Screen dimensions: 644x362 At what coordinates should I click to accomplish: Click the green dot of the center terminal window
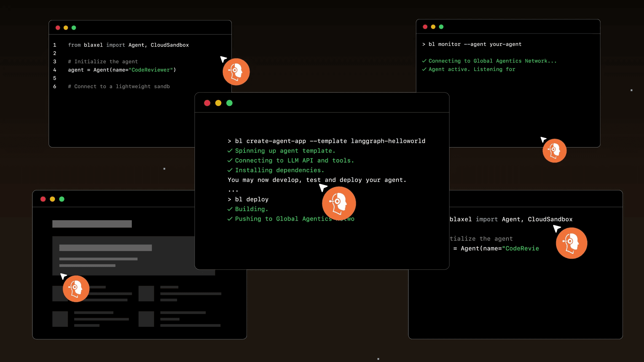click(229, 103)
